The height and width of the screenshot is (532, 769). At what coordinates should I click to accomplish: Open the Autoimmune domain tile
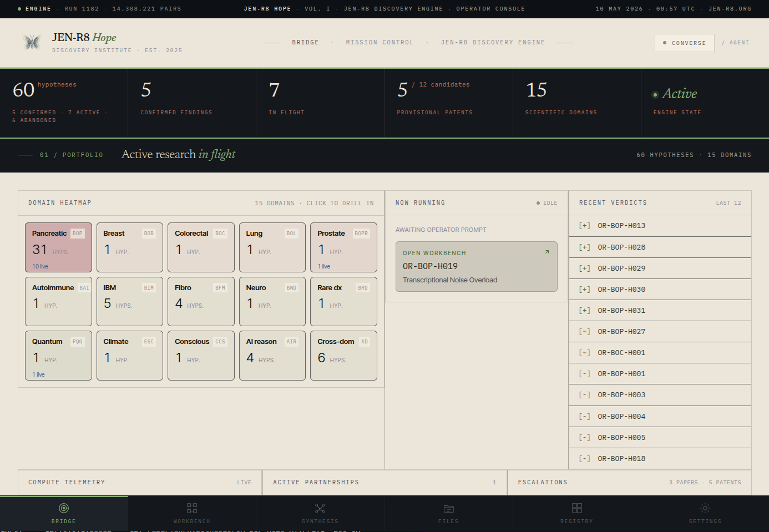click(x=58, y=301)
